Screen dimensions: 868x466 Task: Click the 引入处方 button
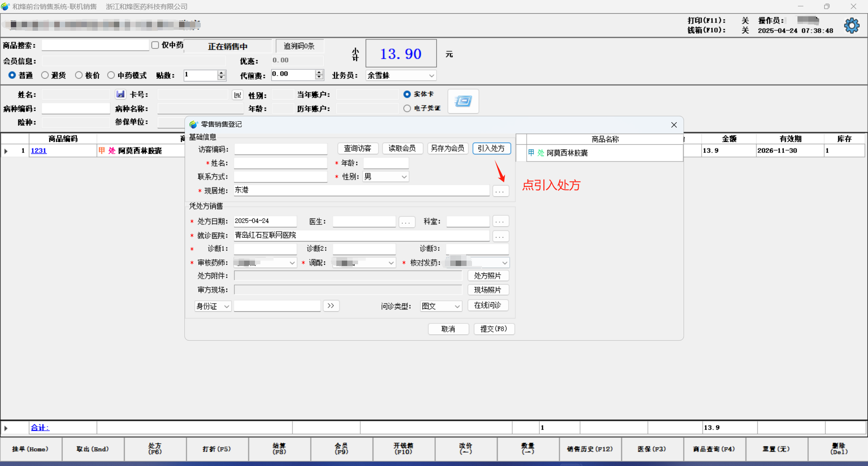pos(491,148)
